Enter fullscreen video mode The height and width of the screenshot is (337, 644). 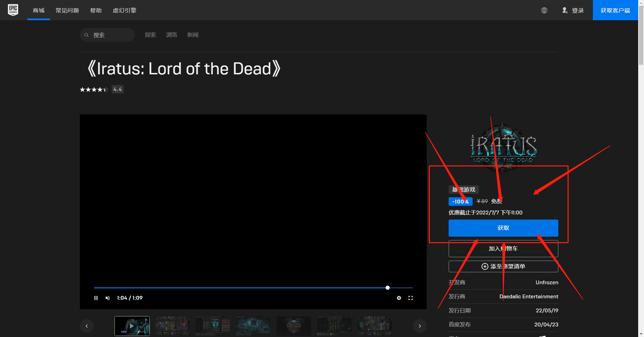[x=411, y=298]
